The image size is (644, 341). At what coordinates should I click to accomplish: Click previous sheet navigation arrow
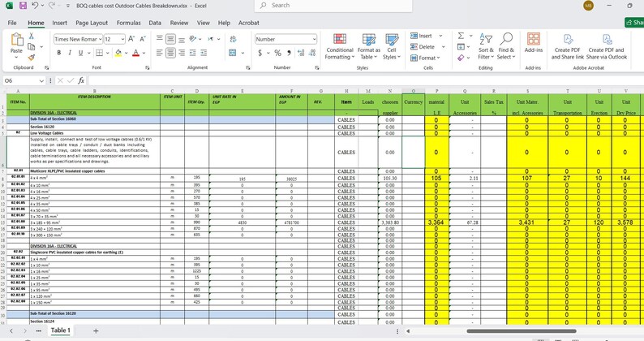11,330
